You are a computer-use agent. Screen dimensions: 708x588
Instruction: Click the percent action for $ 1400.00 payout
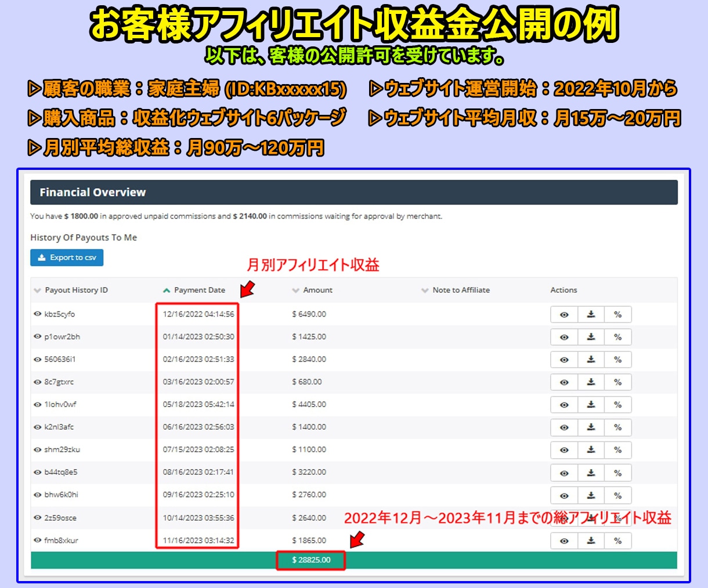[x=618, y=427]
